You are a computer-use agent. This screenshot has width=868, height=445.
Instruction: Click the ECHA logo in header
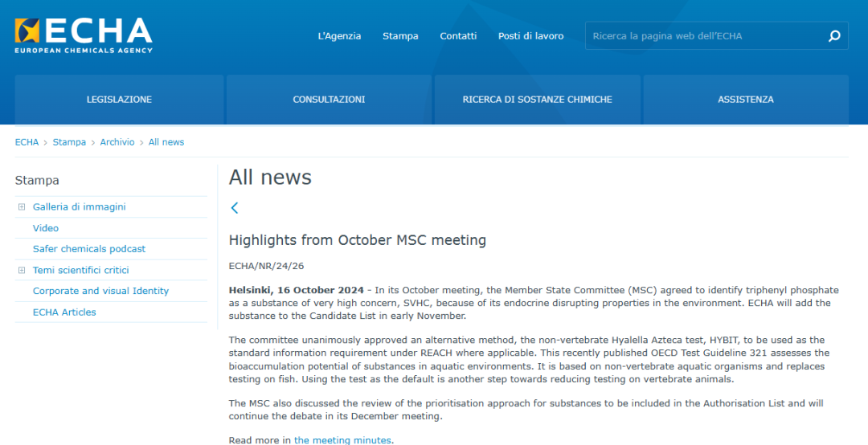click(84, 35)
